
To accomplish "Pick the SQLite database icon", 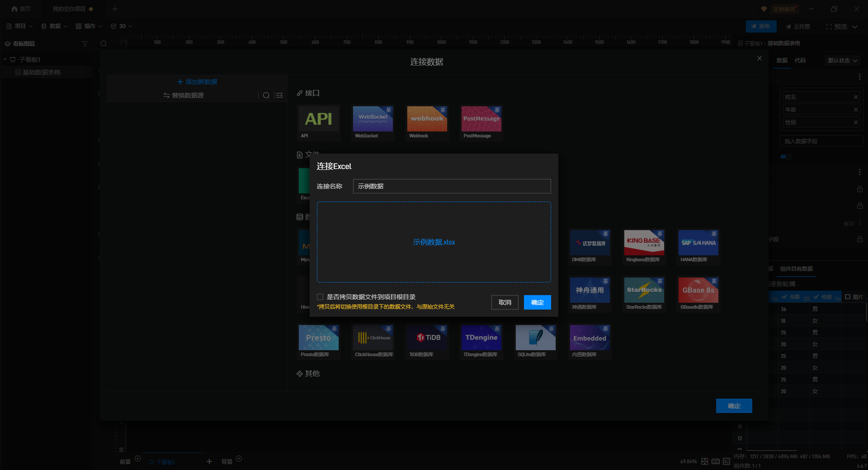I will pyautogui.click(x=535, y=338).
